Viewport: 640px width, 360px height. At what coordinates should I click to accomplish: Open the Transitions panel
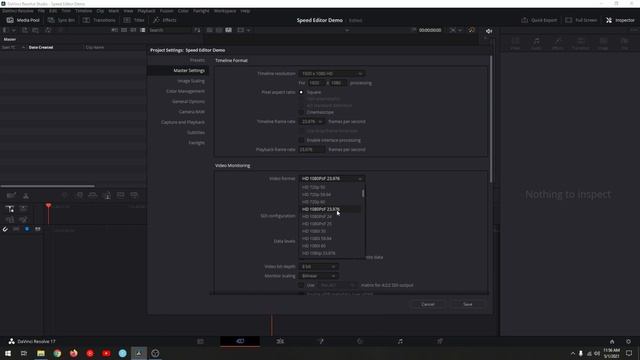(x=99, y=20)
